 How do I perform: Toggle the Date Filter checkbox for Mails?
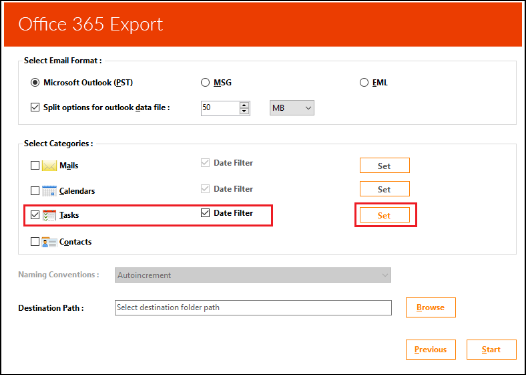(205, 163)
